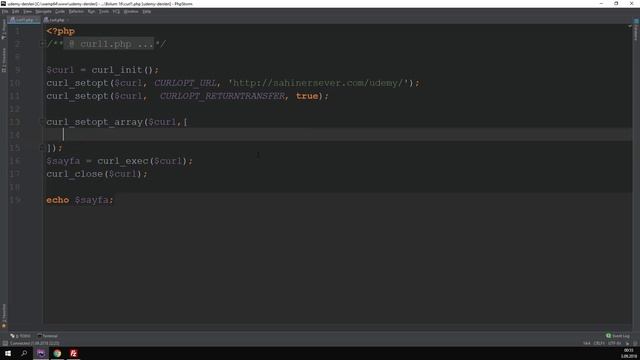Open the Run menu
Screen dimensions: 640x360
pos(91,11)
